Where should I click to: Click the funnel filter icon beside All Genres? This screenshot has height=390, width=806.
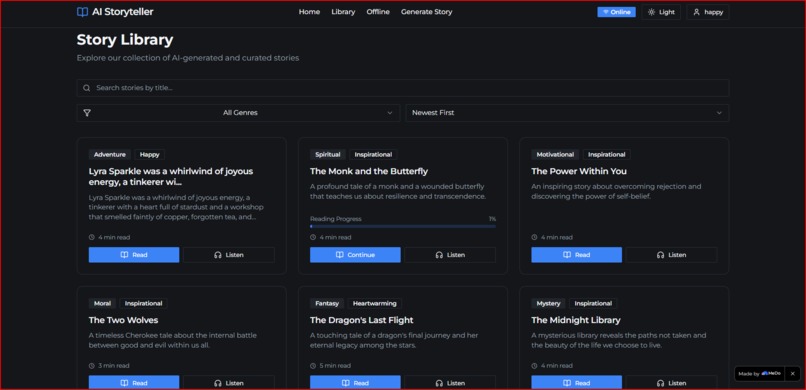click(x=87, y=113)
